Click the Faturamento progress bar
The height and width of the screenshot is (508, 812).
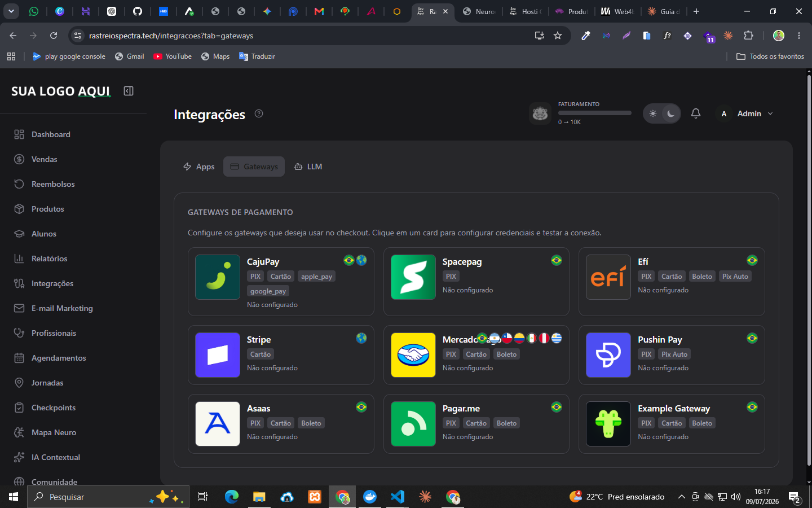(595, 113)
